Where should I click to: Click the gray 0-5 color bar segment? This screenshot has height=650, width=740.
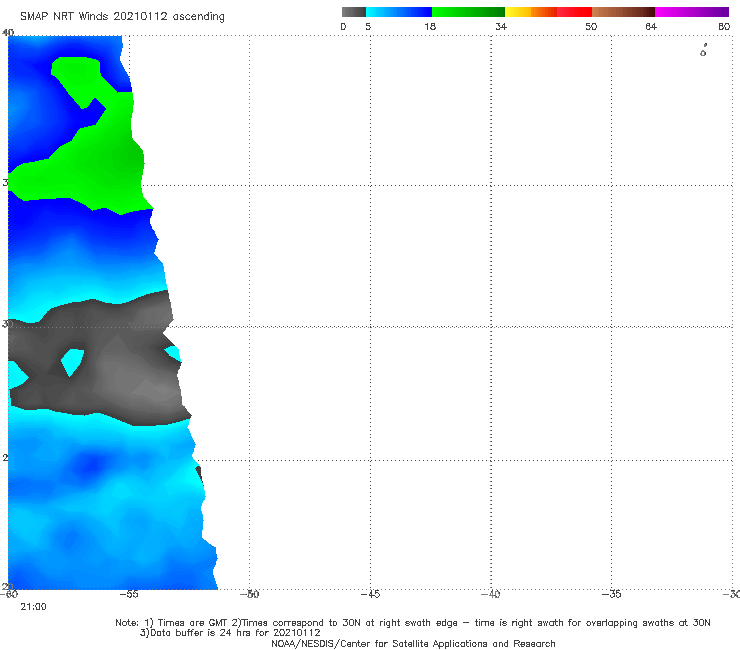(354, 12)
